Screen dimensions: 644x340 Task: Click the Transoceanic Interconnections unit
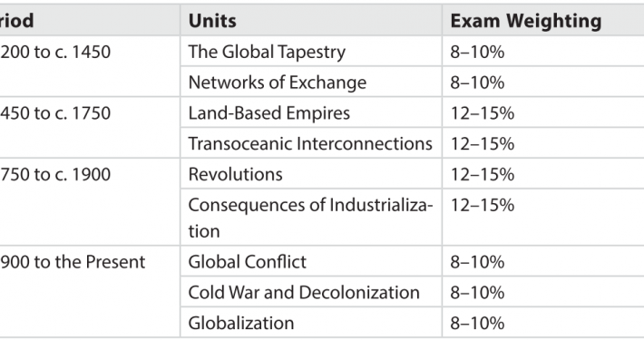pyautogui.click(x=311, y=143)
